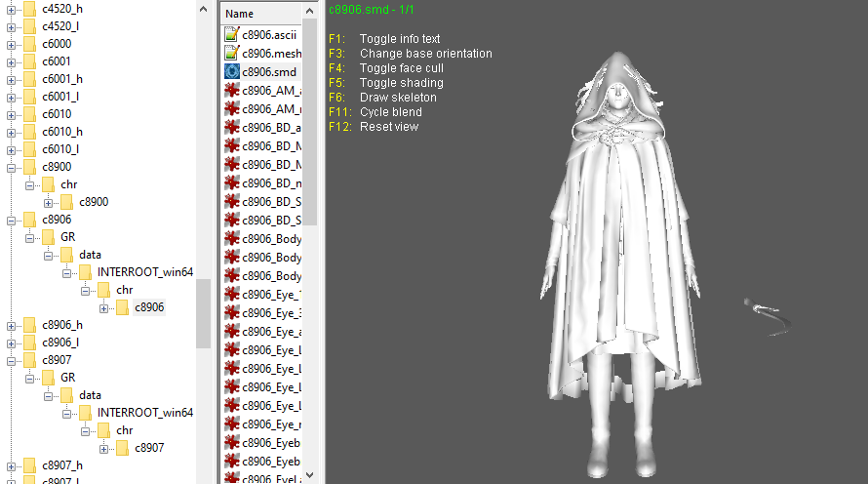Collapse INTERROOT_win64 node under c8907

pos(67,414)
